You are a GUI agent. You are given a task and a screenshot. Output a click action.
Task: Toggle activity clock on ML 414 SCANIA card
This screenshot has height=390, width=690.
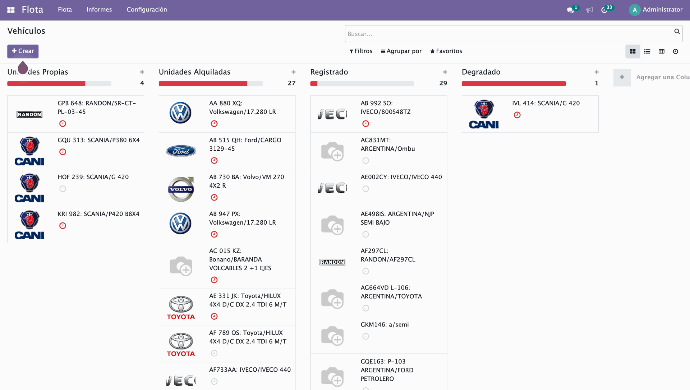517,115
